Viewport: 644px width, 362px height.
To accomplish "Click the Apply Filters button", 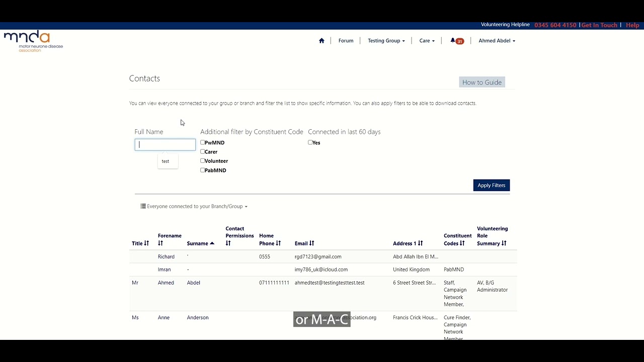I will click(x=492, y=185).
